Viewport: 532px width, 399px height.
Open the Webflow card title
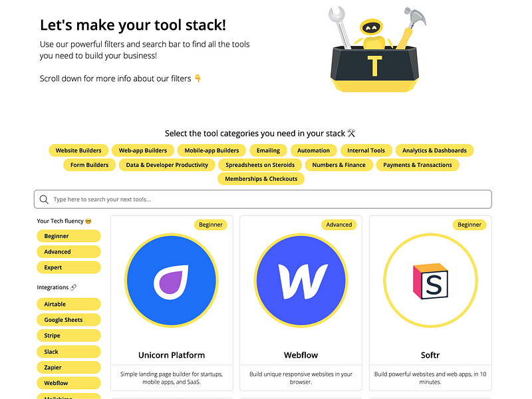click(x=301, y=355)
